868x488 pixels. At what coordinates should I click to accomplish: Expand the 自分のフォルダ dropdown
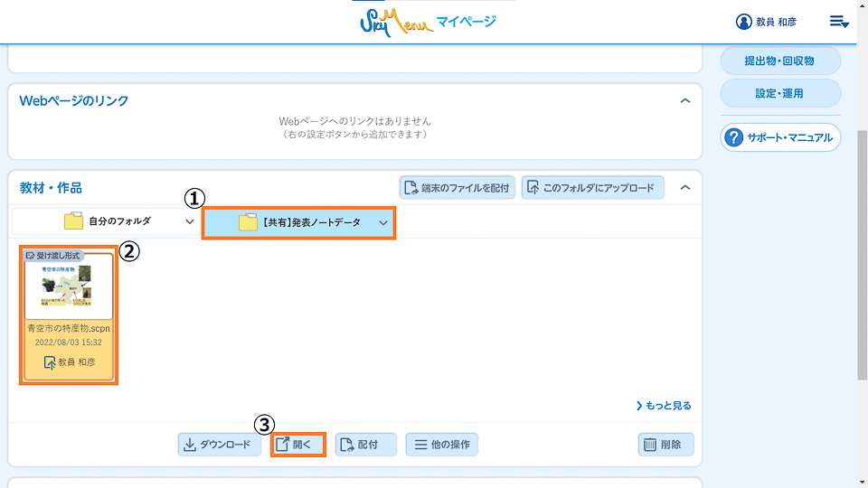pos(189,221)
